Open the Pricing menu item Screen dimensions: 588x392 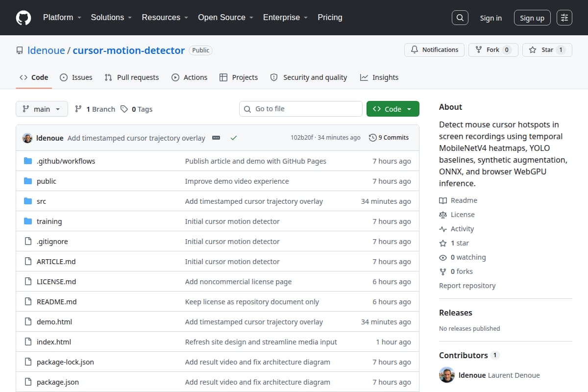(x=330, y=18)
